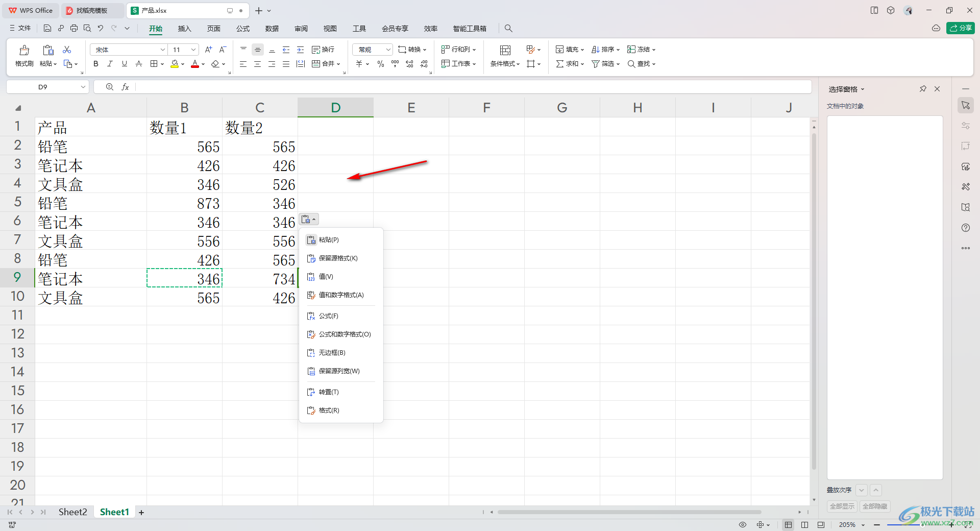Open the Formulas ribbon tab

click(243, 29)
